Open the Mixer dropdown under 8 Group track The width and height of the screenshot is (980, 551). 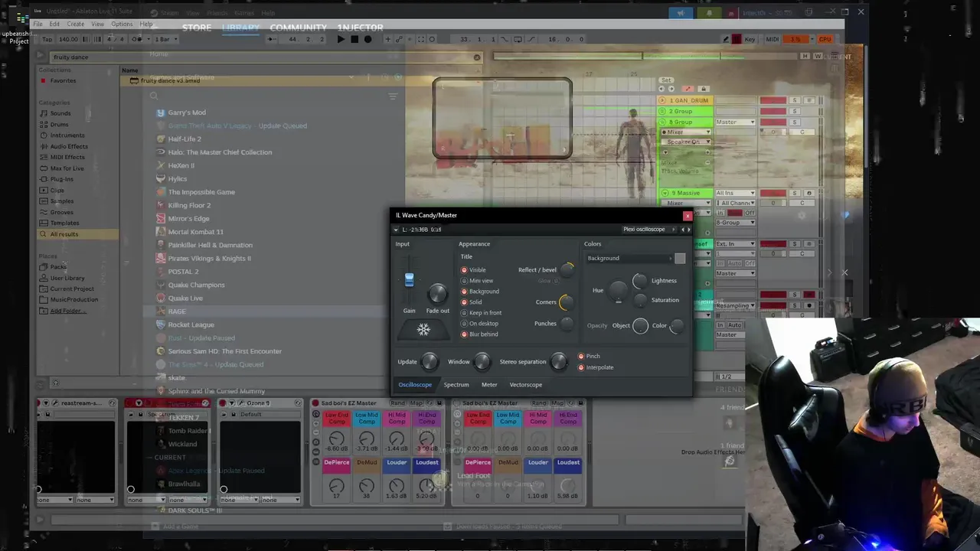tap(687, 132)
